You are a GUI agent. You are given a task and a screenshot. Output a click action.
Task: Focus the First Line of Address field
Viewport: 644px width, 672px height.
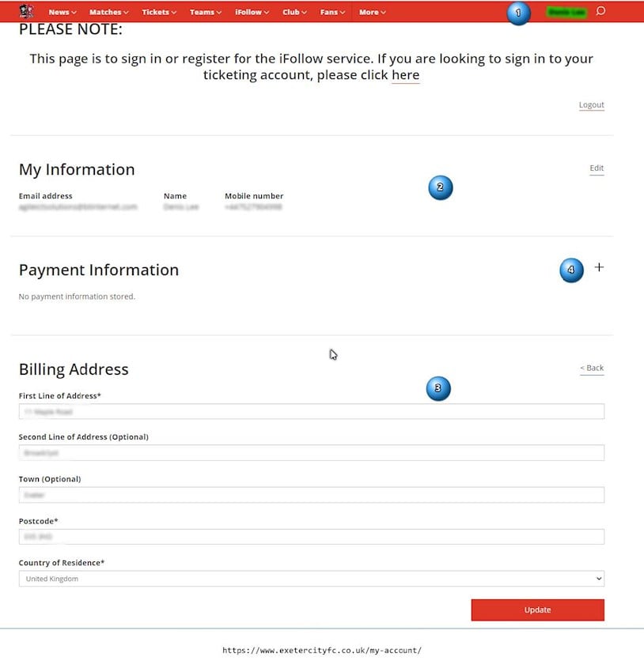[311, 411]
